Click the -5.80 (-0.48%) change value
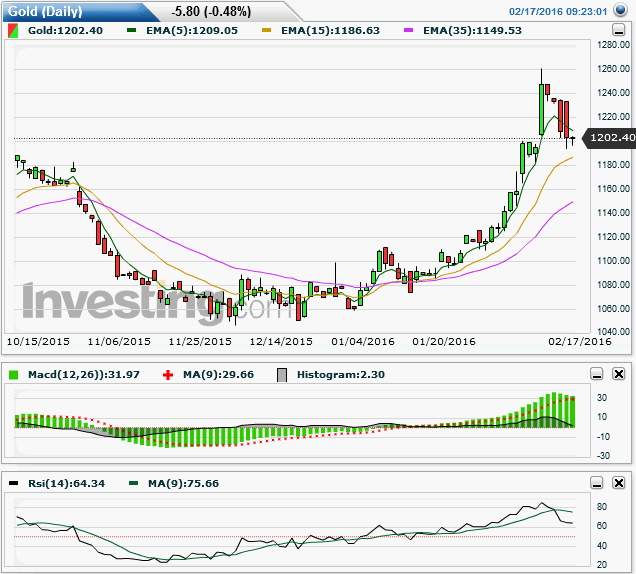 [211, 11]
